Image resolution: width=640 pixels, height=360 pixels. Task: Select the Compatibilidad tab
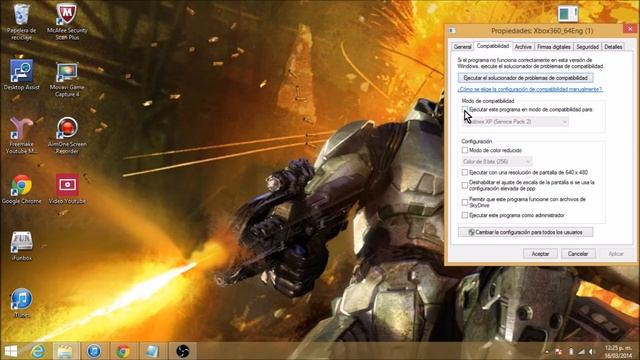(x=493, y=46)
